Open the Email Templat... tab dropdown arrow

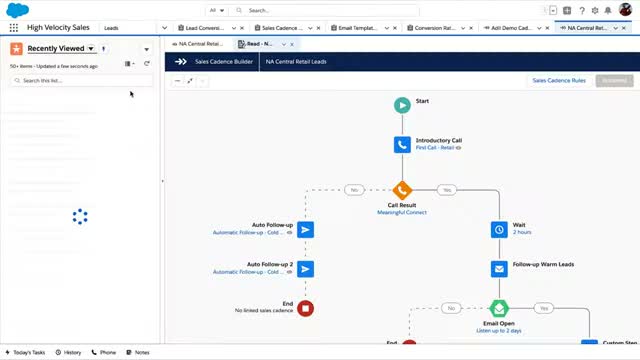pos(387,28)
